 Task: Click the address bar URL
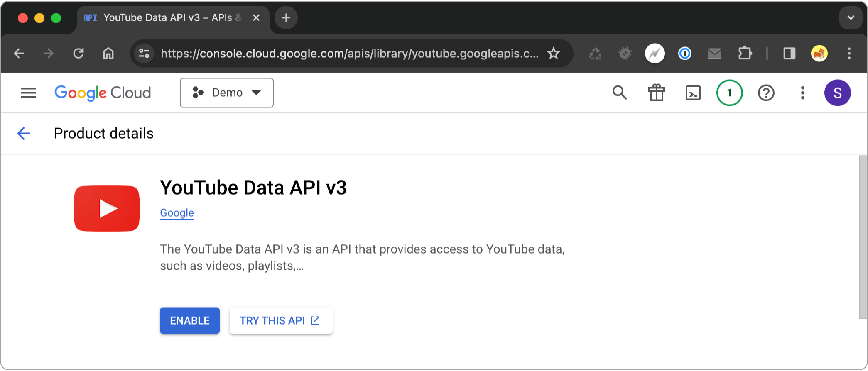click(x=350, y=54)
